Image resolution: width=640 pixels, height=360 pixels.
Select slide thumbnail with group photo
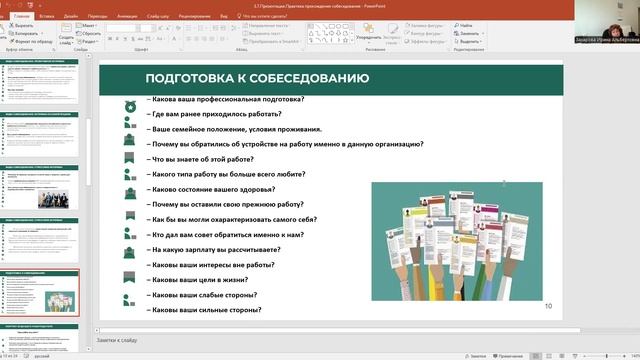[x=40, y=187]
